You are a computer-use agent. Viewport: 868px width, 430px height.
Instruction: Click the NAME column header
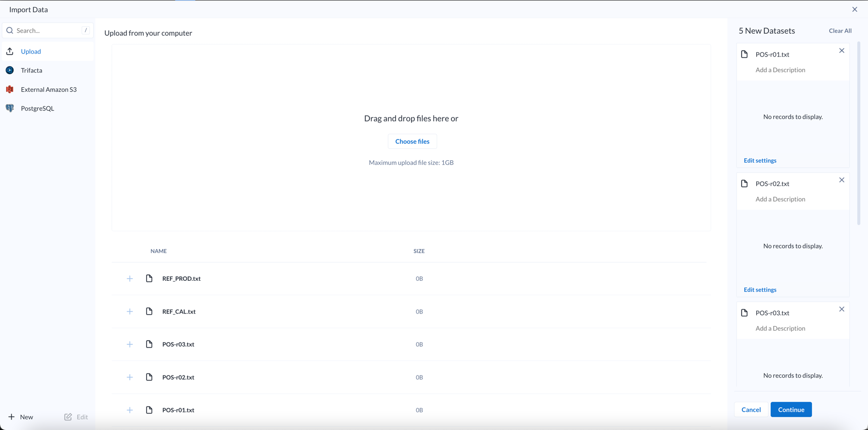[159, 251]
